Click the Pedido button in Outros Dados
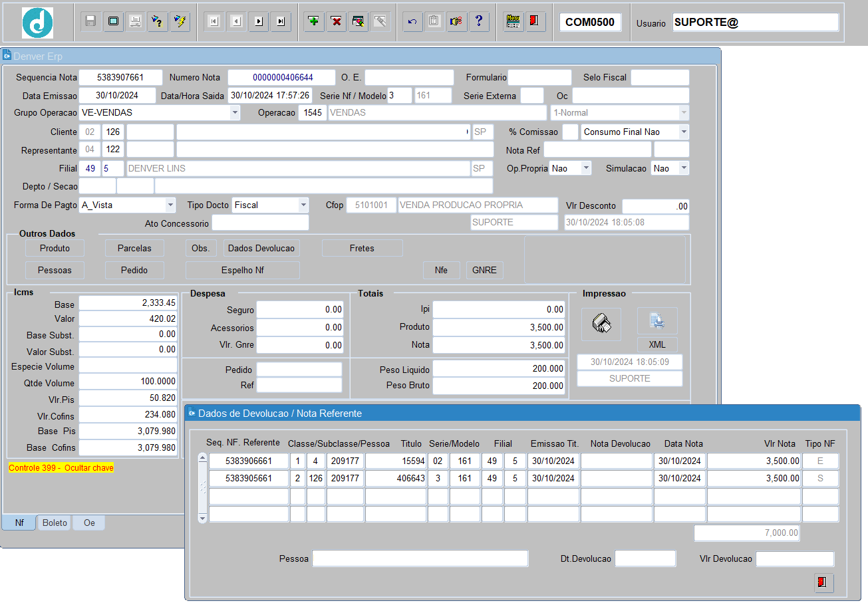 134,270
